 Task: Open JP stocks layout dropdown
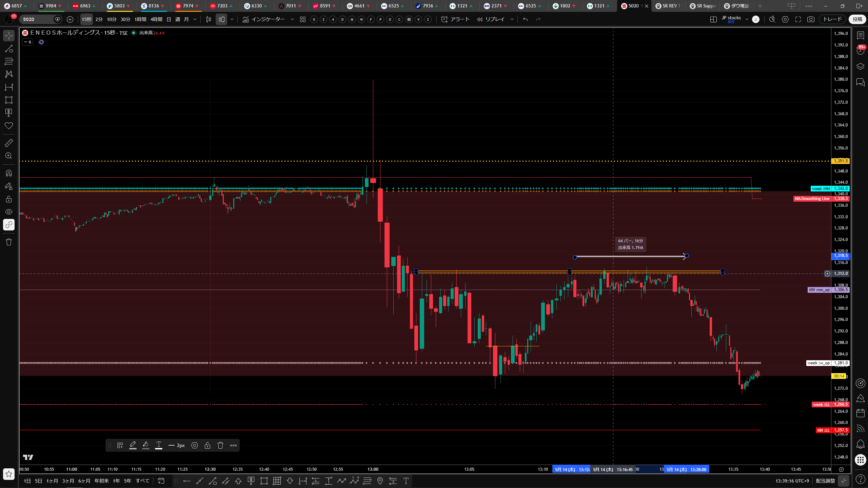point(747,19)
